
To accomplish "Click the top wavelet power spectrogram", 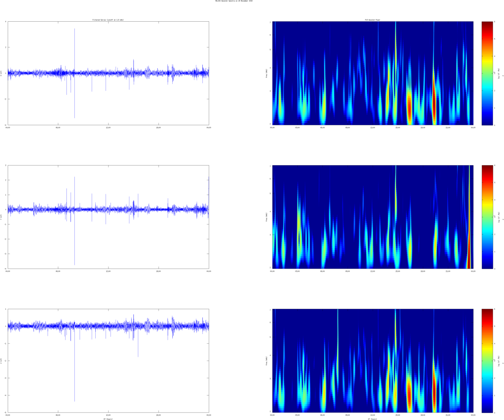I will click(373, 73).
